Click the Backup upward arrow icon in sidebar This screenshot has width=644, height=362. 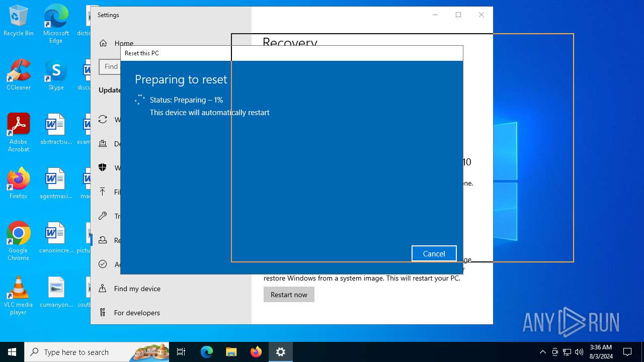(103, 192)
